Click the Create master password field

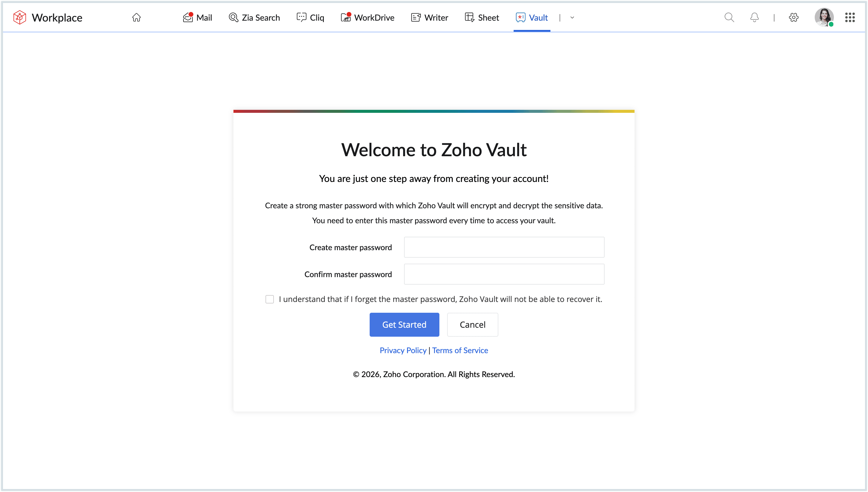pos(504,247)
